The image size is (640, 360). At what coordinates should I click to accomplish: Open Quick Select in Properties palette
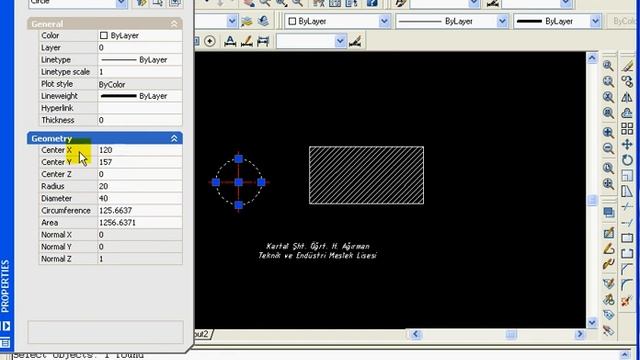pos(142,2)
